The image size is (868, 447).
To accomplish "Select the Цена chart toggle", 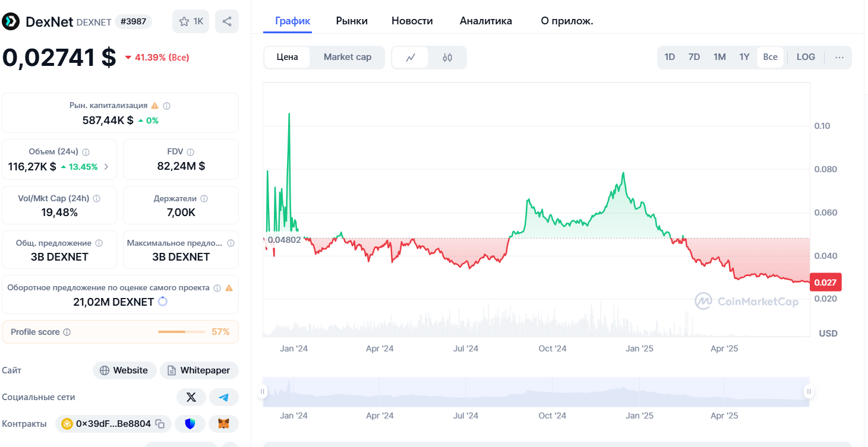I will click(288, 58).
